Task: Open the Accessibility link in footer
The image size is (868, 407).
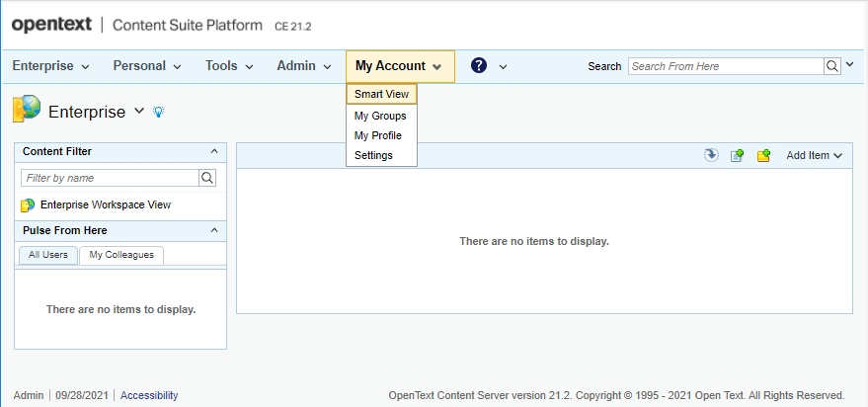Action: point(149,395)
